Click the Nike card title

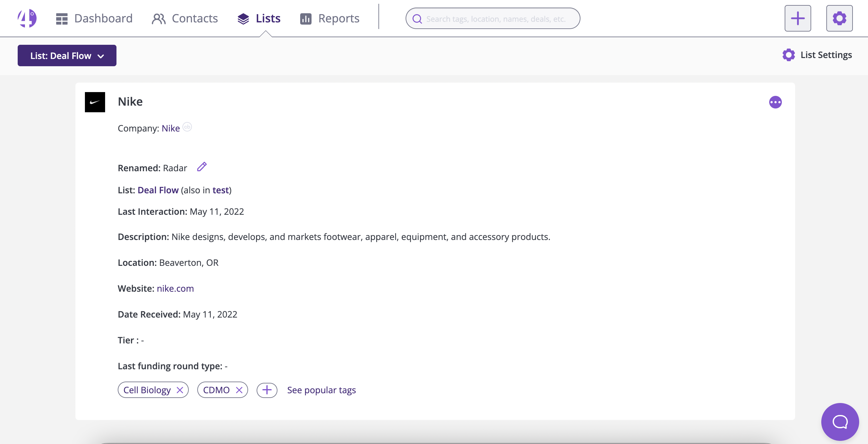pos(130,102)
